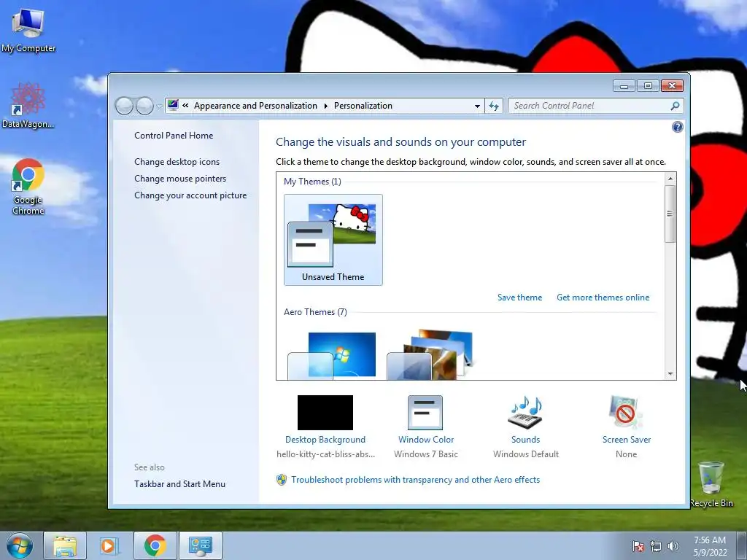The height and width of the screenshot is (560, 747).
Task: Open the Screen Saver icon
Action: tap(626, 413)
